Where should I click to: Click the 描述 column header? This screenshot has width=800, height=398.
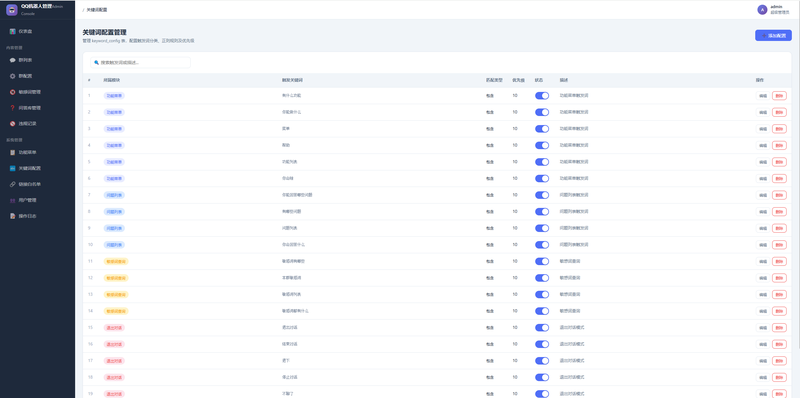point(564,80)
